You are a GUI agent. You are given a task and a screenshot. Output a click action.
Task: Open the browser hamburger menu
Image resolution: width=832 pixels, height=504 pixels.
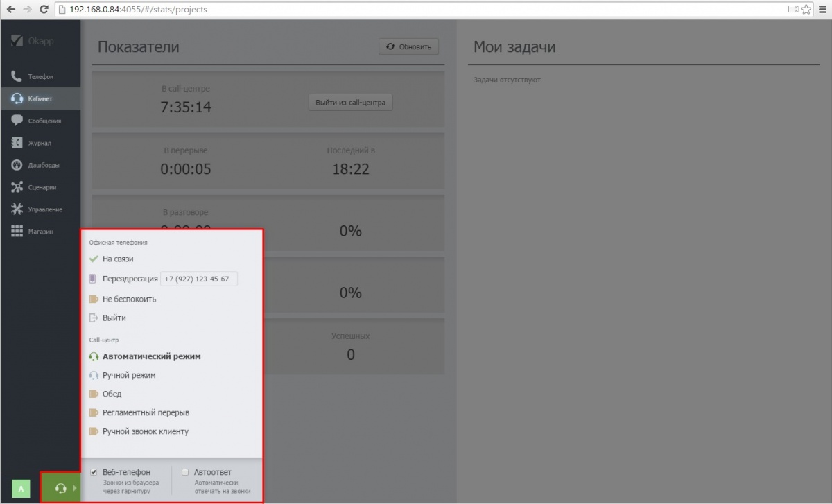click(822, 10)
